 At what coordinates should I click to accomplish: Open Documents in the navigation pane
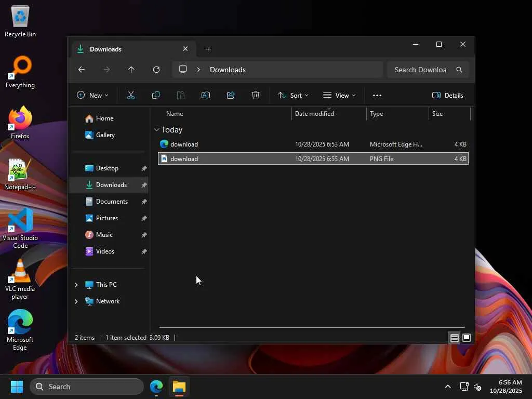coord(112,202)
